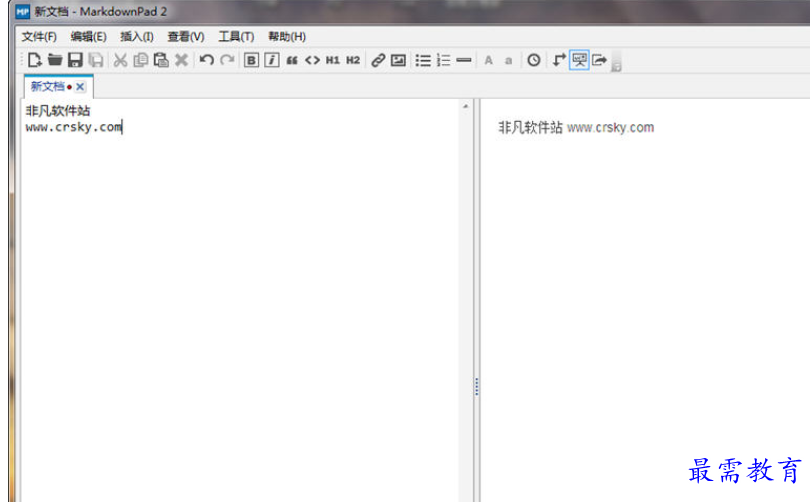Click the MarkdownPad app icon in title bar
Viewport: 810px width, 502px height.
pyautogui.click(x=22, y=11)
